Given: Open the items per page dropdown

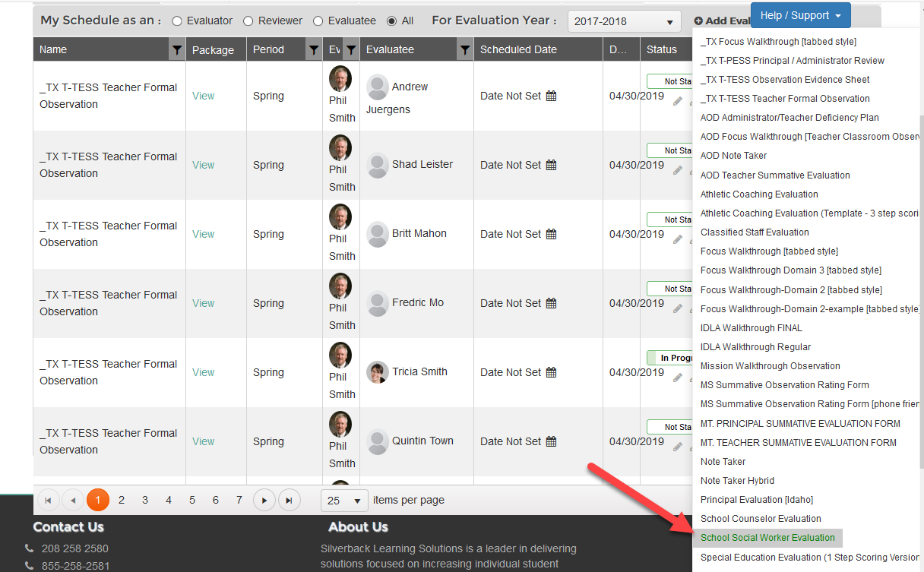Looking at the screenshot, I should pyautogui.click(x=345, y=500).
